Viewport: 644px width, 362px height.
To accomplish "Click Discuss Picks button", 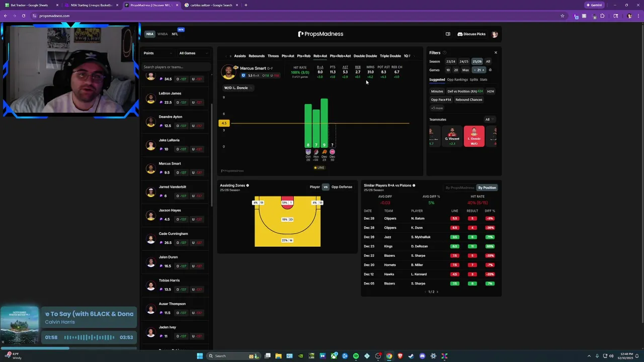I will click(471, 34).
